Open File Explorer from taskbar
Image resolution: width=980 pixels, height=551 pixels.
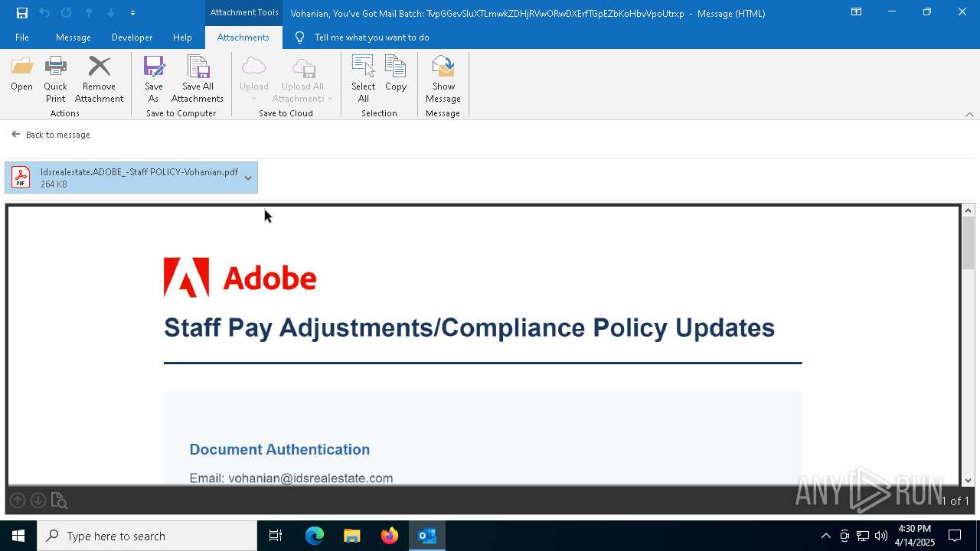tap(351, 536)
